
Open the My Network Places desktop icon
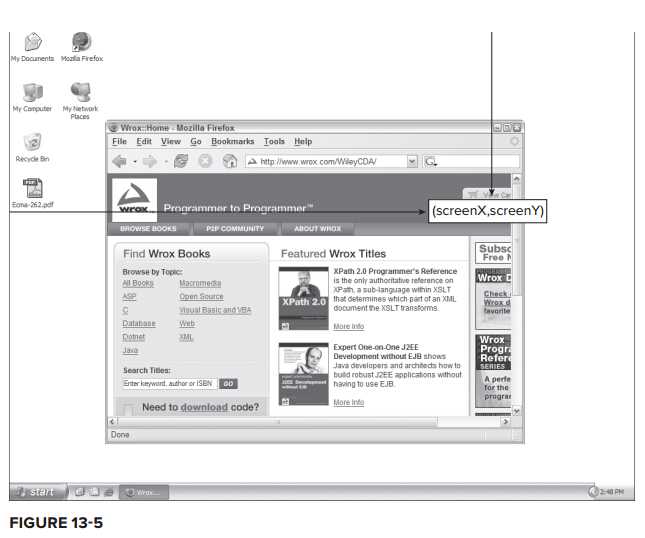pos(80,101)
